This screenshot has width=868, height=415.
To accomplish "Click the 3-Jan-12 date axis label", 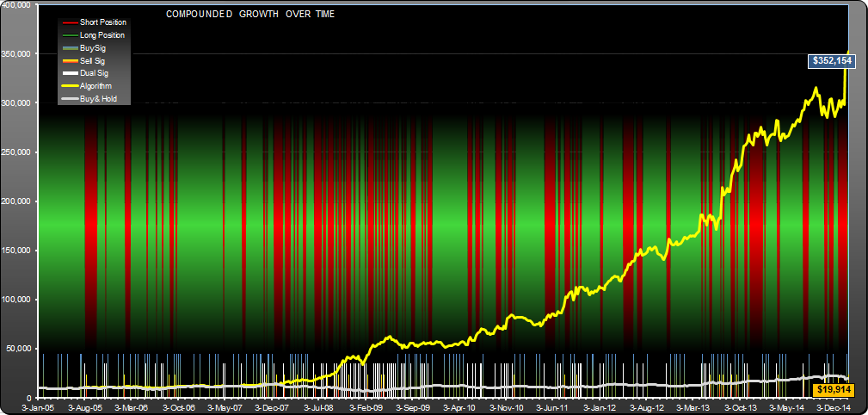I will pos(599,406).
